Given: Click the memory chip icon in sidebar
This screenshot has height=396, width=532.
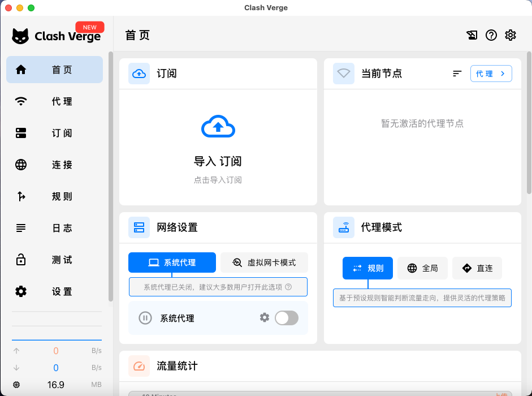Looking at the screenshot, I should [x=16, y=385].
